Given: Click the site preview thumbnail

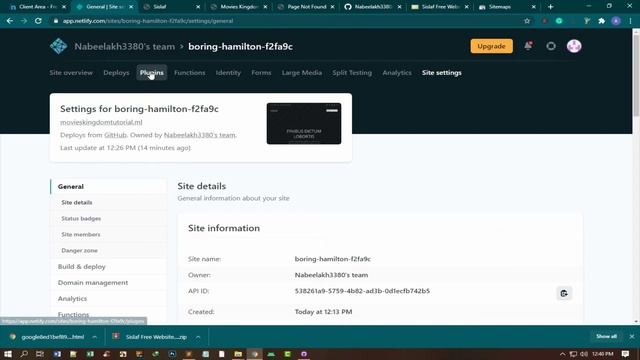Looking at the screenshot, I should (304, 123).
